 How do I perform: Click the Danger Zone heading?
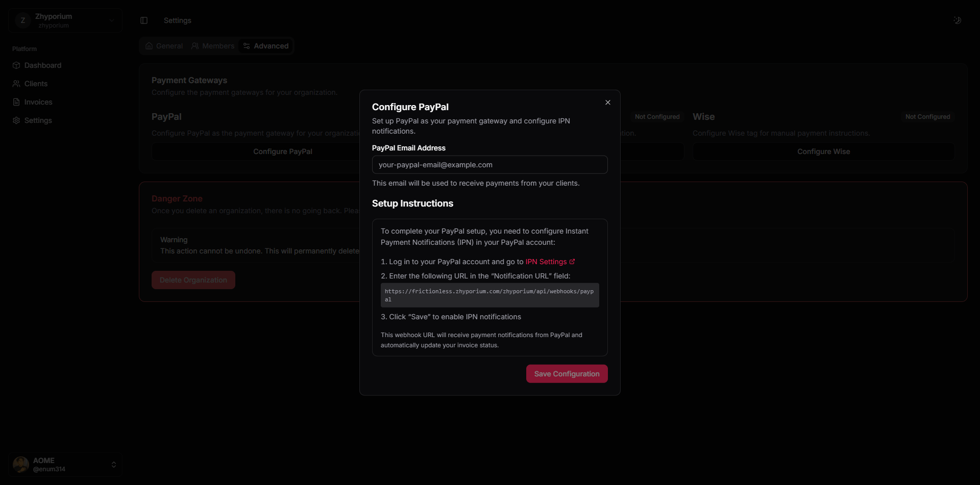coord(177,198)
